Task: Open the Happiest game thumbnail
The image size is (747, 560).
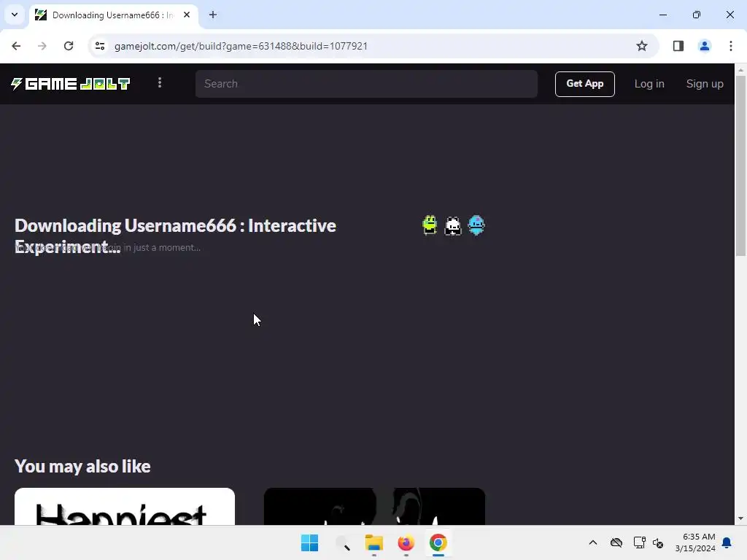Action: (x=125, y=506)
